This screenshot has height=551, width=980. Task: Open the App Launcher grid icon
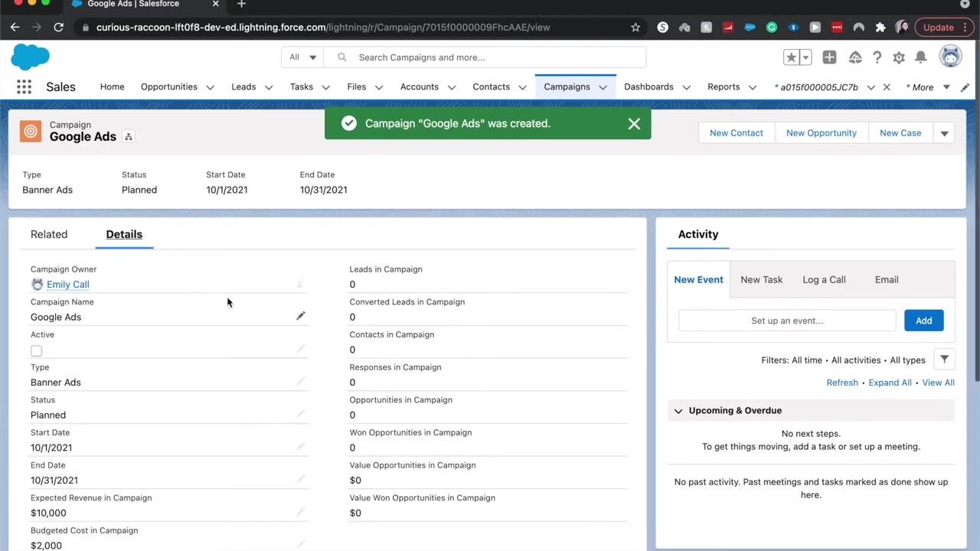pyautogui.click(x=24, y=87)
